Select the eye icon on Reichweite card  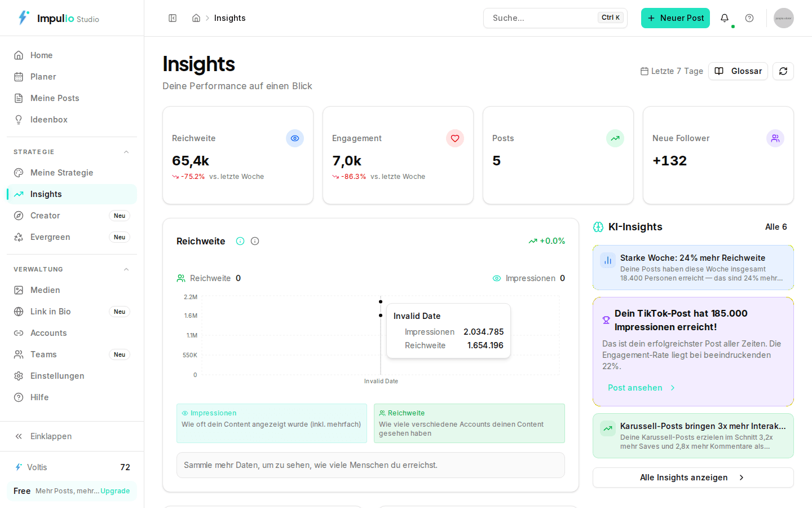click(295, 138)
